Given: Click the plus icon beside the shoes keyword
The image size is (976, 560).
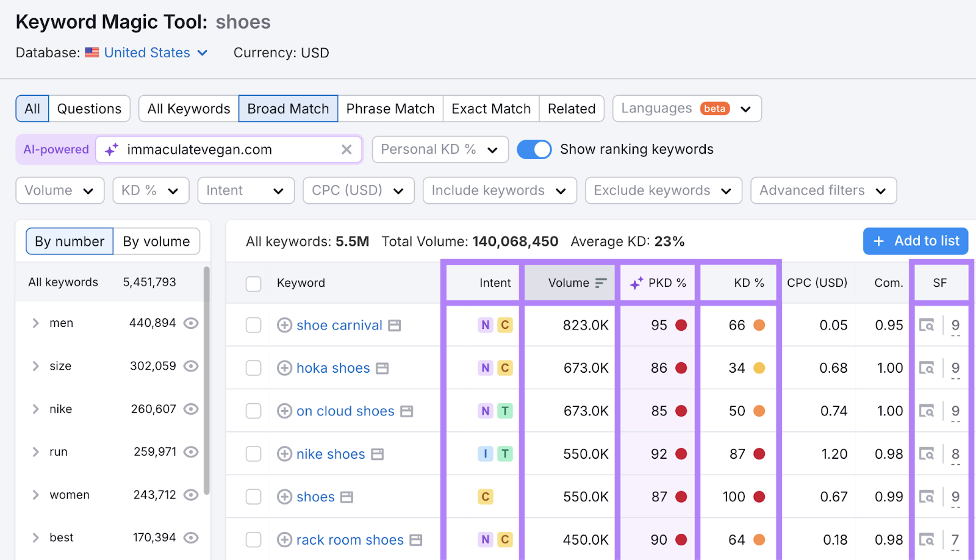Looking at the screenshot, I should coord(284,497).
